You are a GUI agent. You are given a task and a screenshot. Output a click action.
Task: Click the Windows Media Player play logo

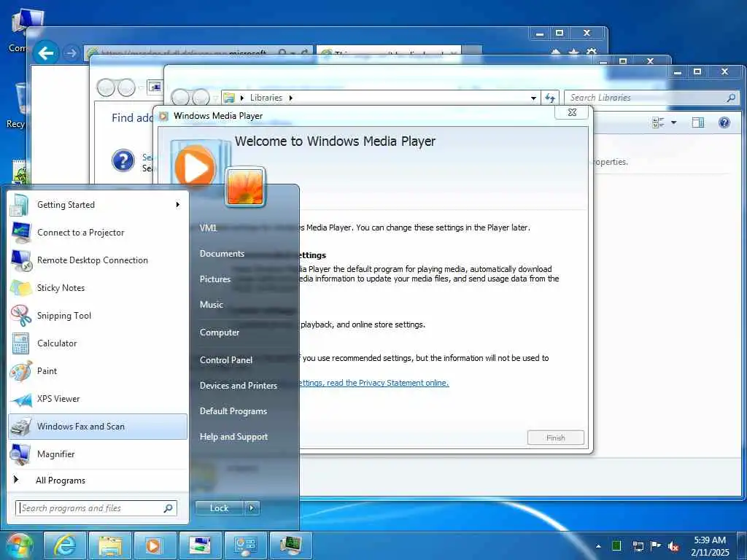[195, 167]
